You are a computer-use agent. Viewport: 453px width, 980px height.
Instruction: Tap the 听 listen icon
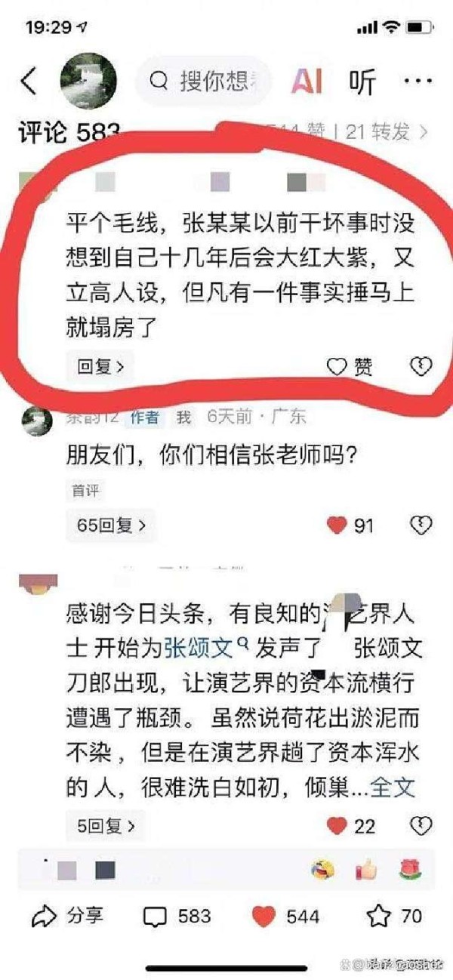363,81
